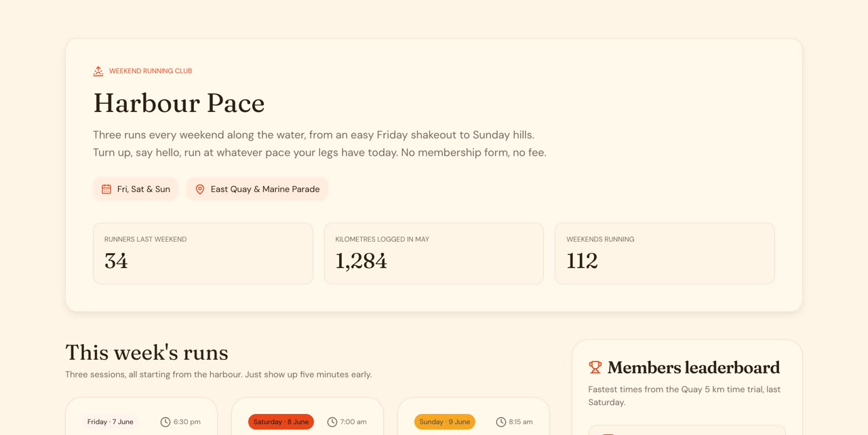Select the Fri, Sat & Sun schedule pill
This screenshot has height=435, width=868.
[x=136, y=189]
